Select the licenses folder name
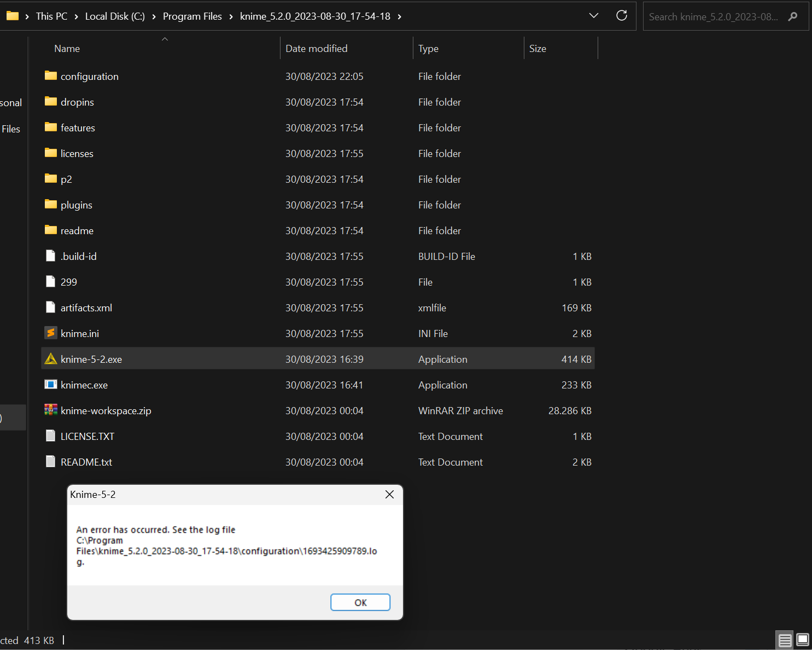This screenshot has width=812, height=650. pos(77,154)
